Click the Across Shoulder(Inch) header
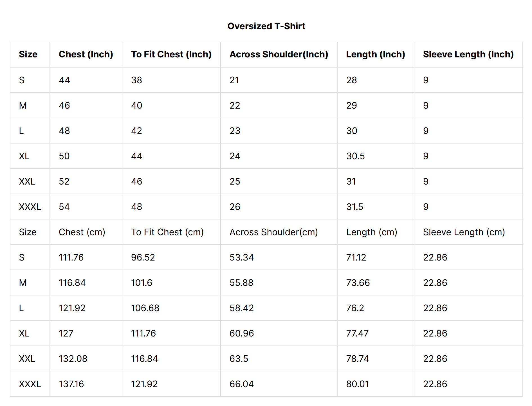Viewport: 532px width, 406px height. 279,54
